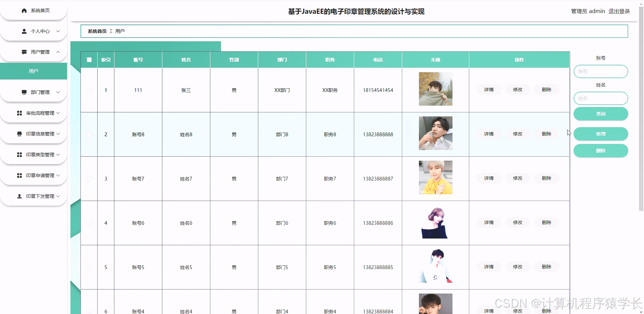Screen dimensions: 644x314
Task: Click 删除 for 账号5 row
Action: (546, 267)
